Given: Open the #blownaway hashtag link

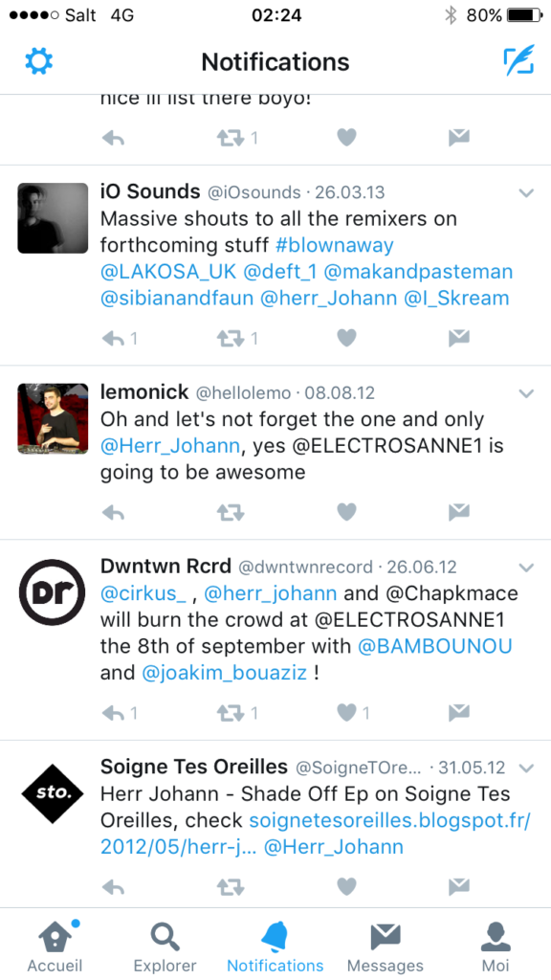Looking at the screenshot, I should (x=334, y=246).
